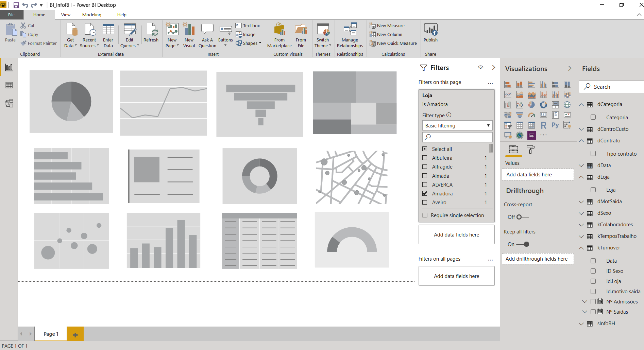Open the Model view in left sidebar
This screenshot has height=350, width=644.
(x=9, y=103)
